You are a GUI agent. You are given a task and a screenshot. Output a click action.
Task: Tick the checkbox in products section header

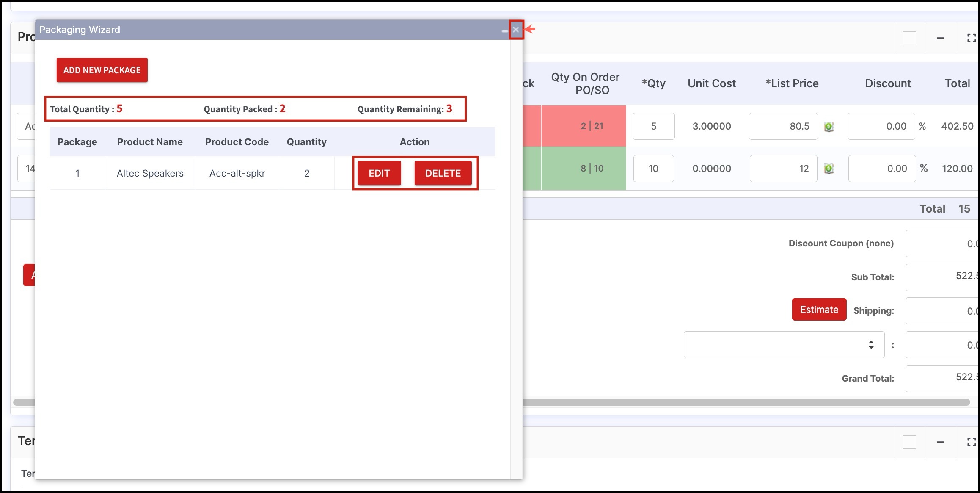pyautogui.click(x=909, y=38)
